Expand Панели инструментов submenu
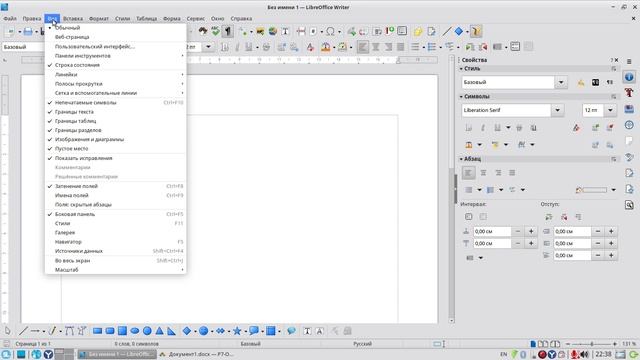The width and height of the screenshot is (640, 360). [116, 56]
